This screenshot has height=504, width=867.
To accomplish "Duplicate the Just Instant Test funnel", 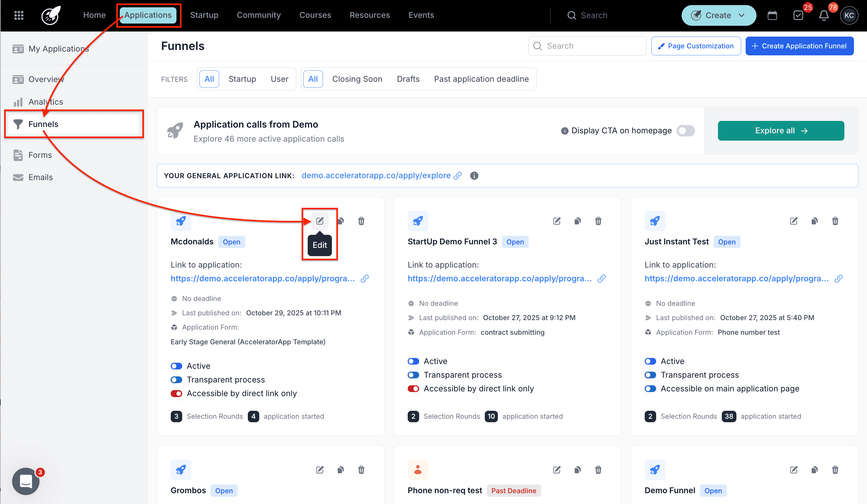I will [x=814, y=221].
